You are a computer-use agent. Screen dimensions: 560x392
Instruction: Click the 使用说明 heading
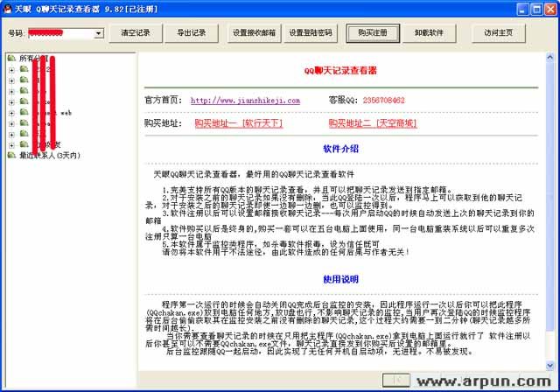pyautogui.click(x=340, y=279)
